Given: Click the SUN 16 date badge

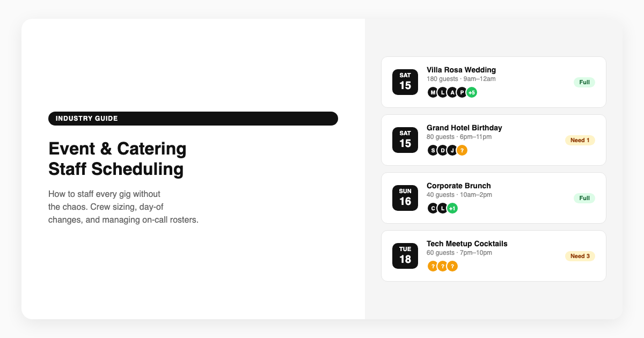Looking at the screenshot, I should (x=405, y=198).
